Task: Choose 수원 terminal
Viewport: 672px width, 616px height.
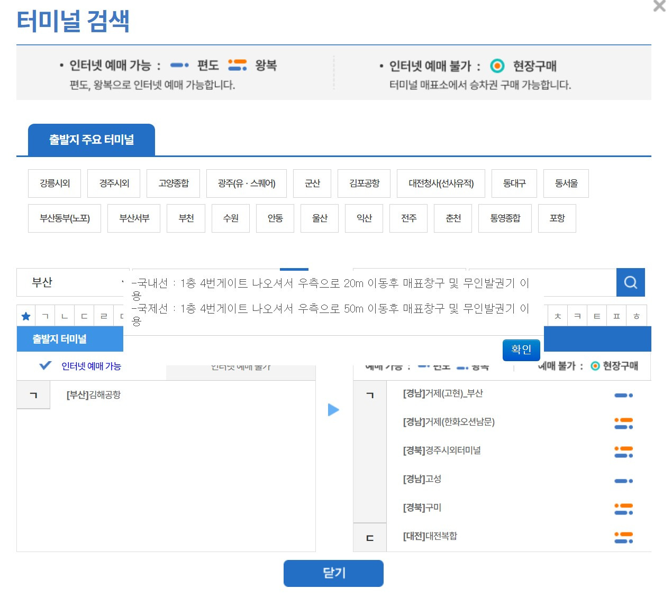Action: (231, 218)
